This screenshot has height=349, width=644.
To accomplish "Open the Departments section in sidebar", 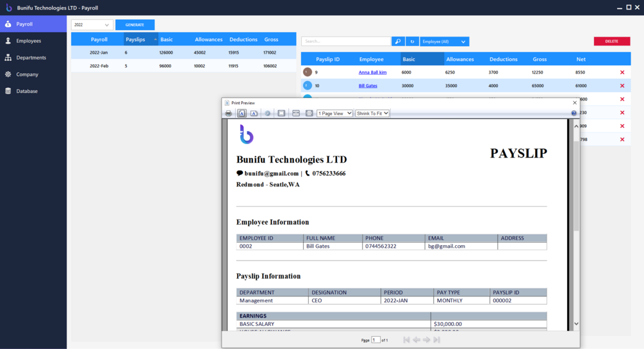I will tap(33, 58).
